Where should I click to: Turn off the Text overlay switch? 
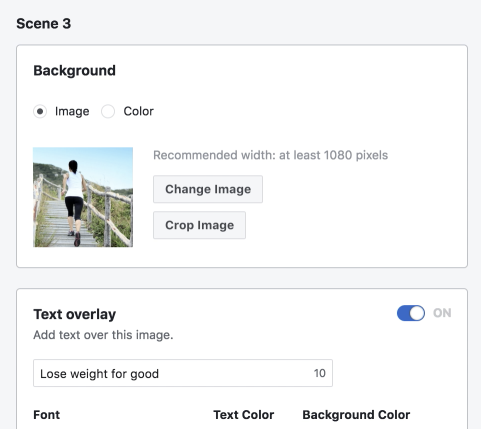click(x=411, y=313)
